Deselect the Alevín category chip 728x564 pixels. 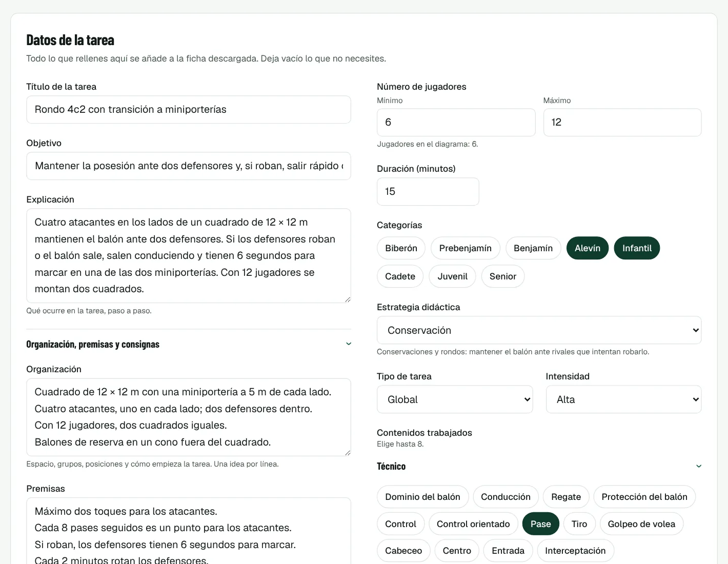pyautogui.click(x=588, y=248)
